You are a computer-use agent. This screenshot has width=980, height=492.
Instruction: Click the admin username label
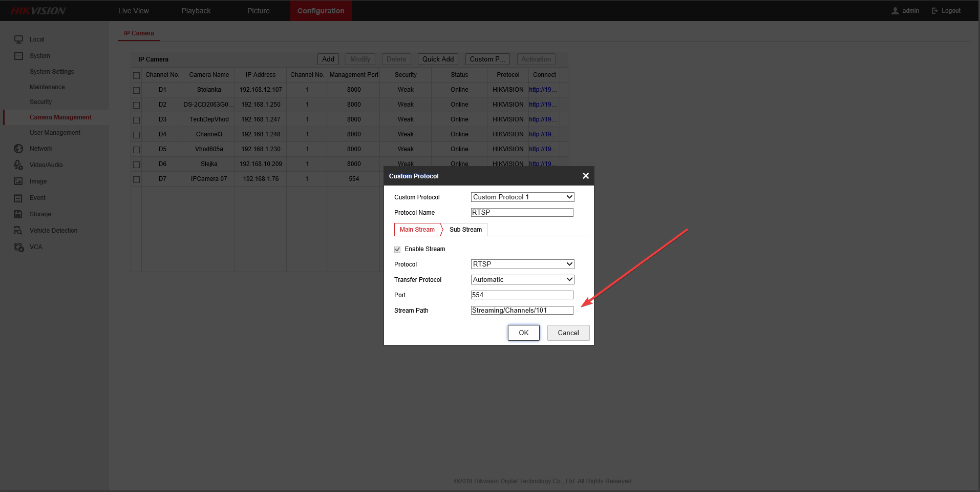pyautogui.click(x=910, y=11)
